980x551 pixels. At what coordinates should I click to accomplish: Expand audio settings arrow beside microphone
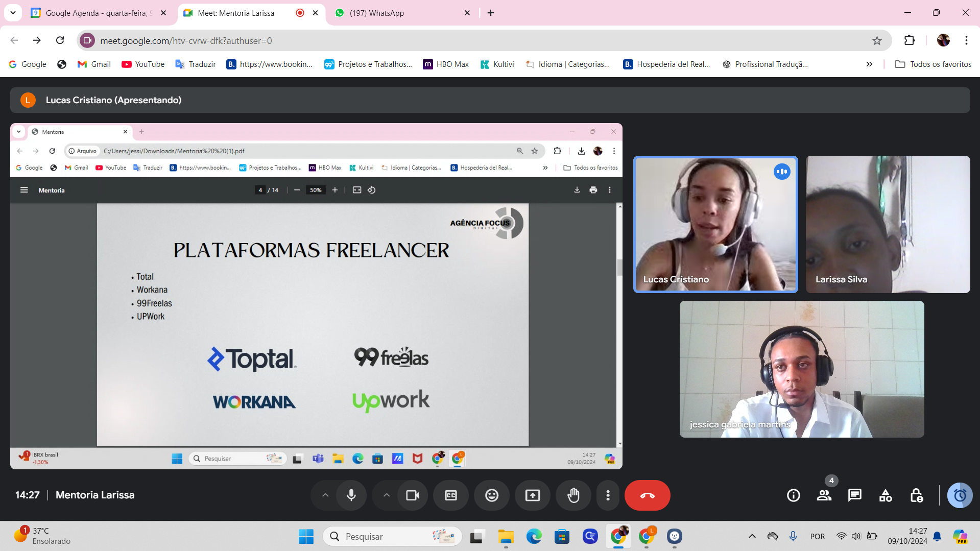[x=325, y=495]
